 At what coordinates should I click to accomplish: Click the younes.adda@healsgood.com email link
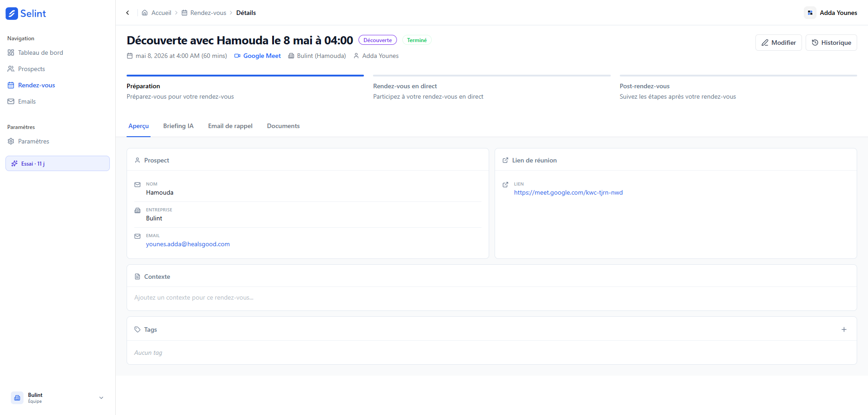188,244
